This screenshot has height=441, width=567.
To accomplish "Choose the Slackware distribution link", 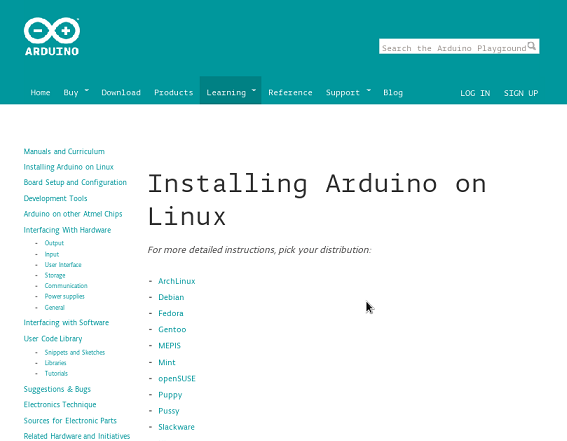I will [176, 427].
